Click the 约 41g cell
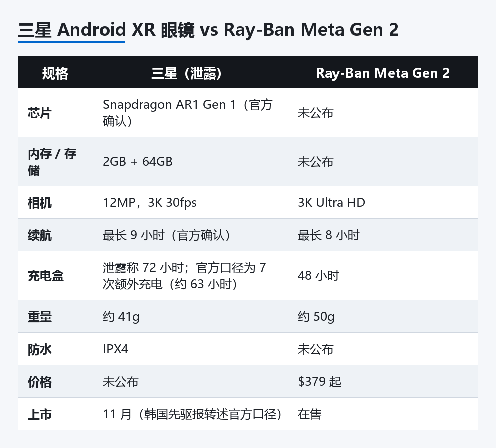Viewport: 496px width, 448px height. coord(190,316)
